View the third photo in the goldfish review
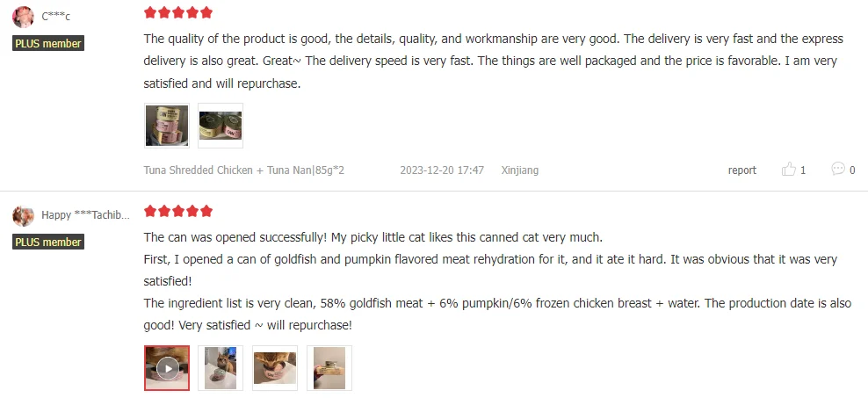Screen dimensions: 868x398 [274, 367]
